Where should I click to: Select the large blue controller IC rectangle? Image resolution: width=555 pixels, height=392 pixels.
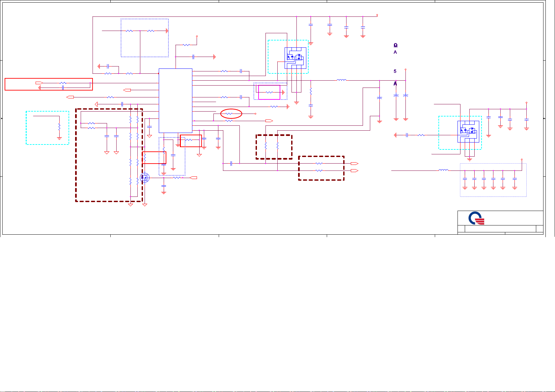click(x=175, y=100)
